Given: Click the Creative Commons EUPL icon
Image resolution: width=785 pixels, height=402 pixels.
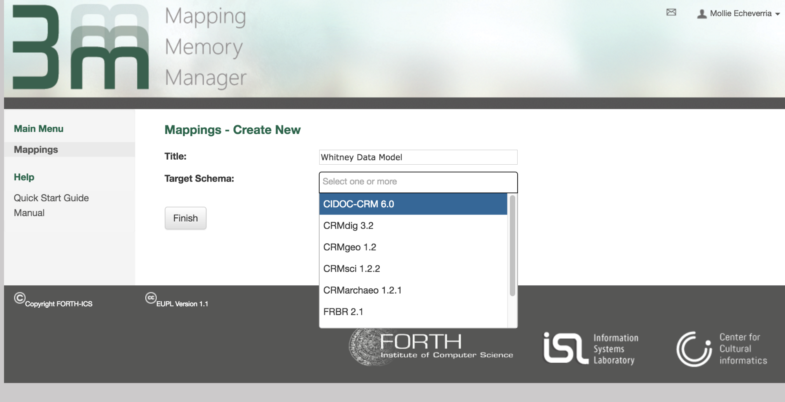Looking at the screenshot, I should coord(151,298).
